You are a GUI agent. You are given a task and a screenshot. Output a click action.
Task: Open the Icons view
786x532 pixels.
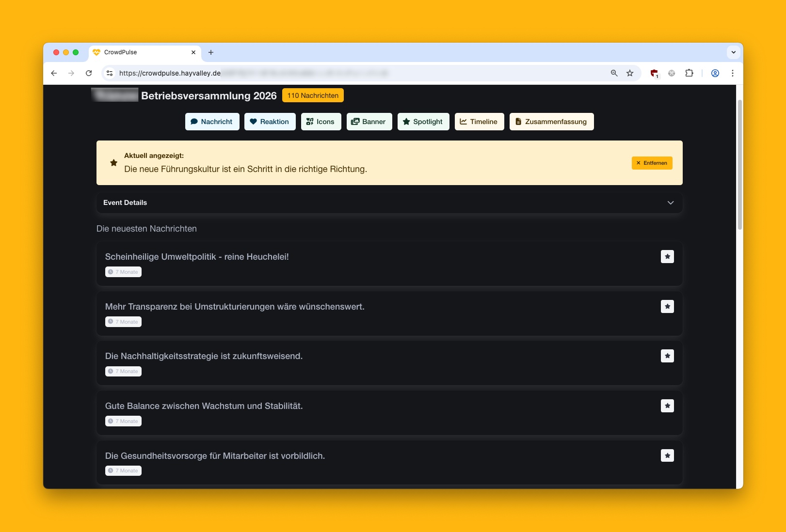point(321,122)
